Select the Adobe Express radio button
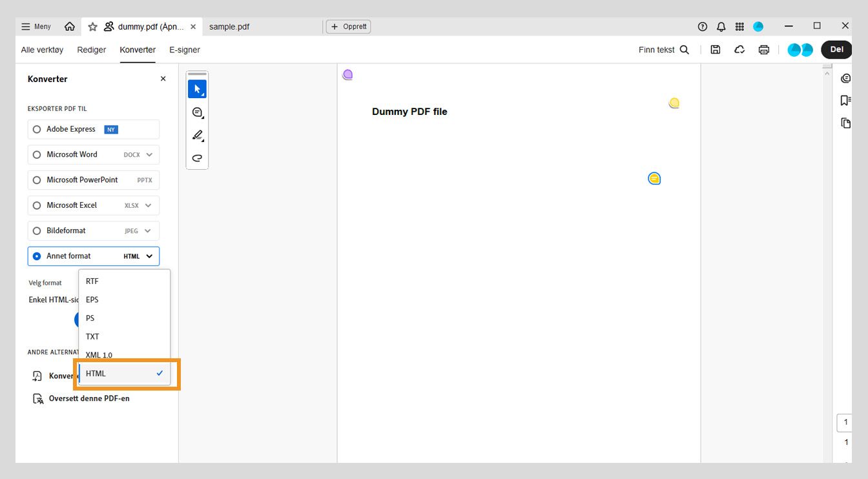 pyautogui.click(x=37, y=129)
